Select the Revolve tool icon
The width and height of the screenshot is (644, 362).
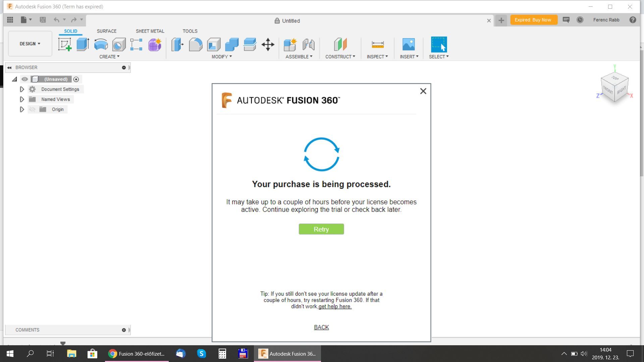101,44
